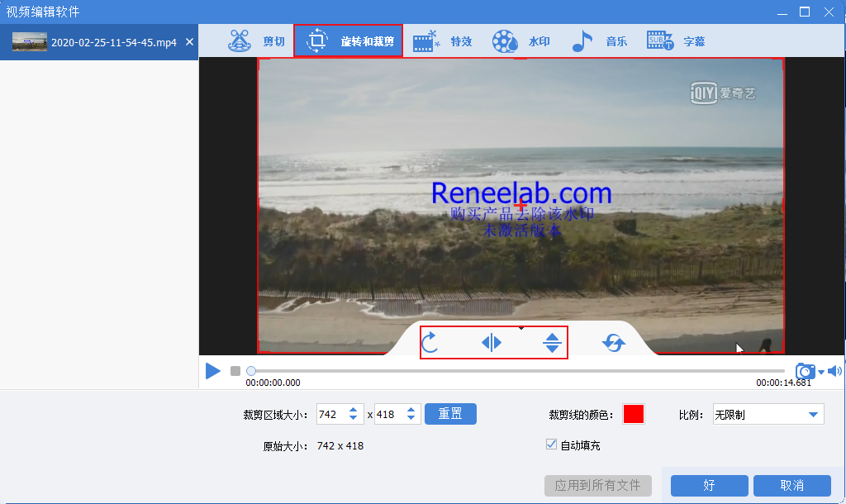This screenshot has height=504, width=846.
Task: Confirm with the 好 button
Action: 709,486
